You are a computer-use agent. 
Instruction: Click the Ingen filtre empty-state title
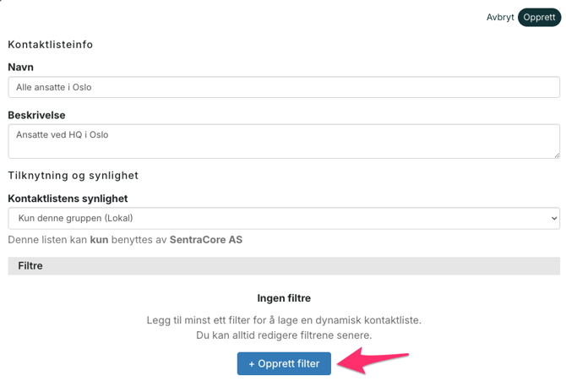tap(284, 298)
